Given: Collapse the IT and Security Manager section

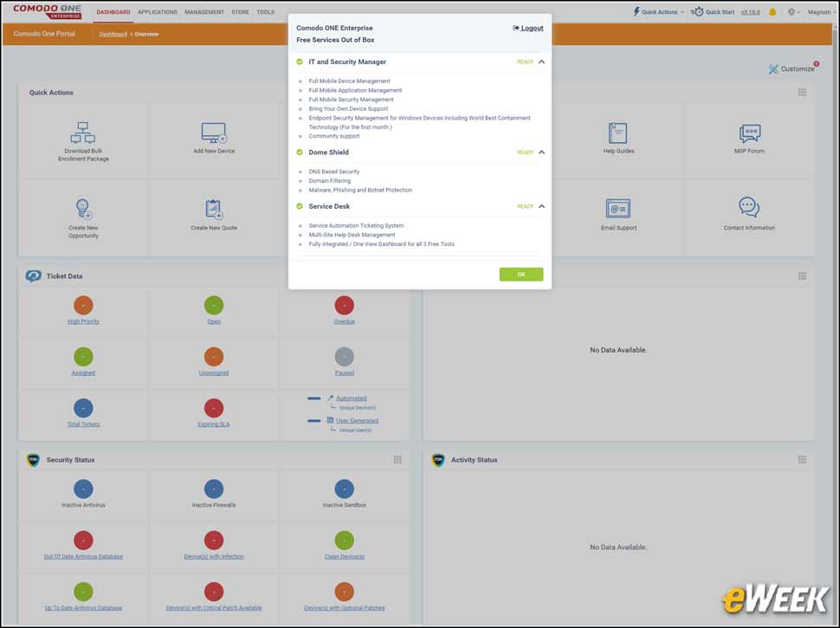Looking at the screenshot, I should point(541,62).
